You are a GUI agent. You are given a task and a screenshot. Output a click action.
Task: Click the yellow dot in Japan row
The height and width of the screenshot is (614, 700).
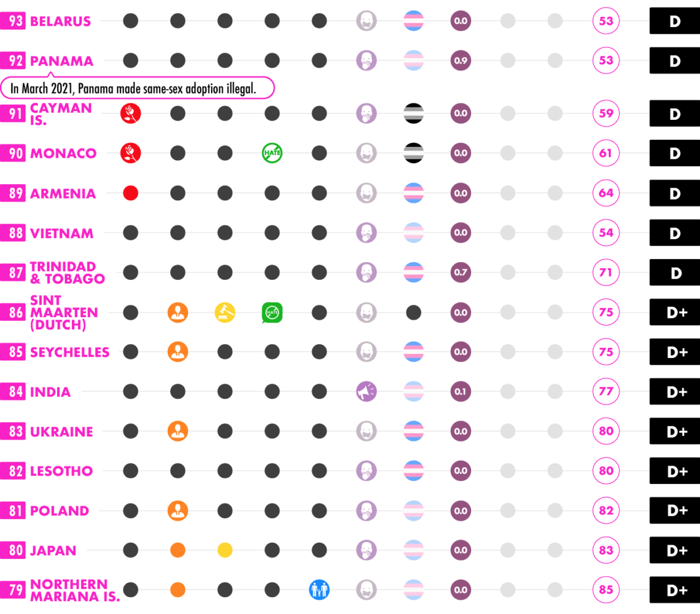(x=225, y=550)
